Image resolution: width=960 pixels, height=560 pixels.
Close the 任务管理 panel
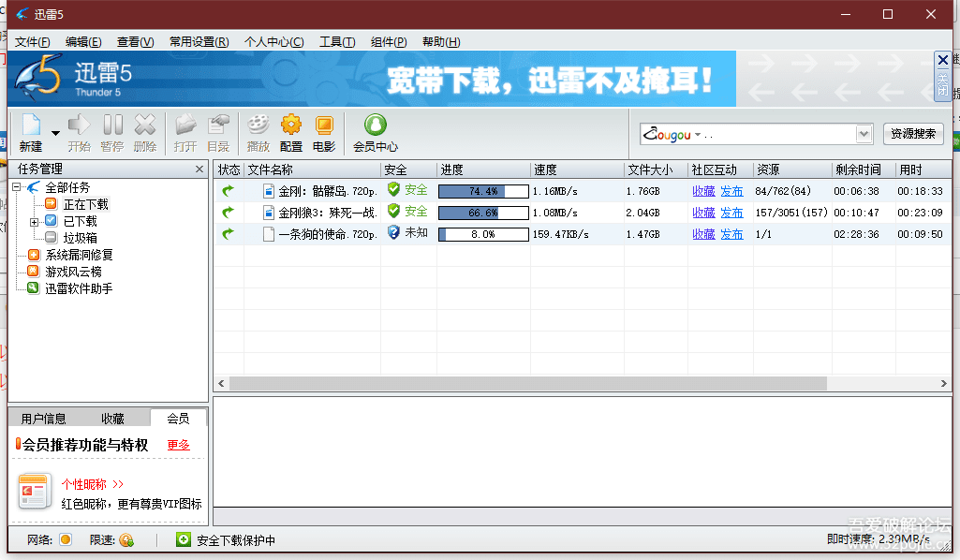pos(199,169)
